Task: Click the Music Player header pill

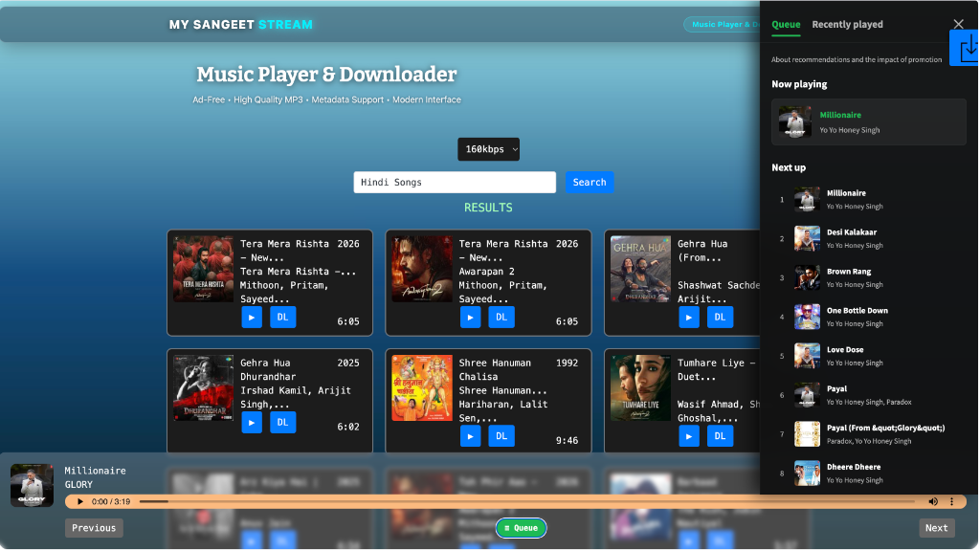Action: 722,24
